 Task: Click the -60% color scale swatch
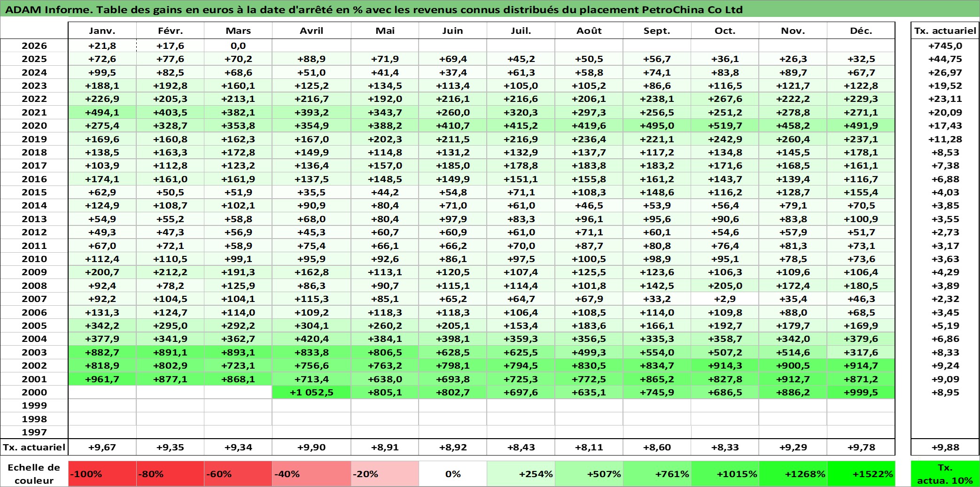click(x=238, y=474)
